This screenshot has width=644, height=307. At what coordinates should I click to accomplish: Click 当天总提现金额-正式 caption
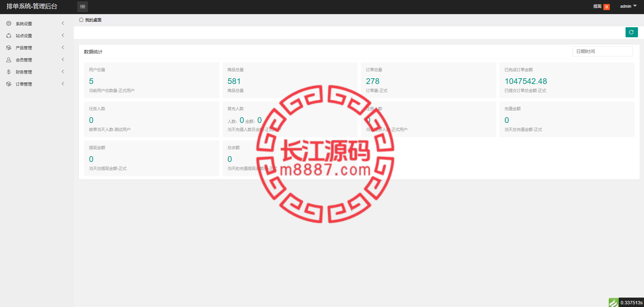108,169
